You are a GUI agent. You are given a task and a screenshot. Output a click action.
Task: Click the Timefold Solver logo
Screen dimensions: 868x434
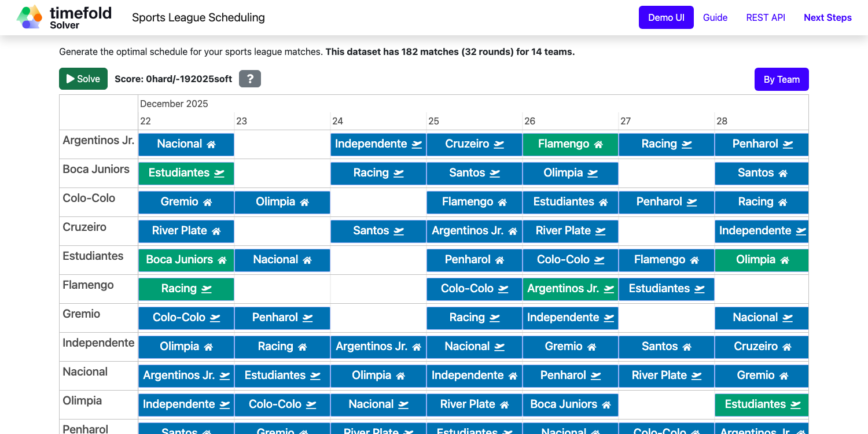pos(64,17)
